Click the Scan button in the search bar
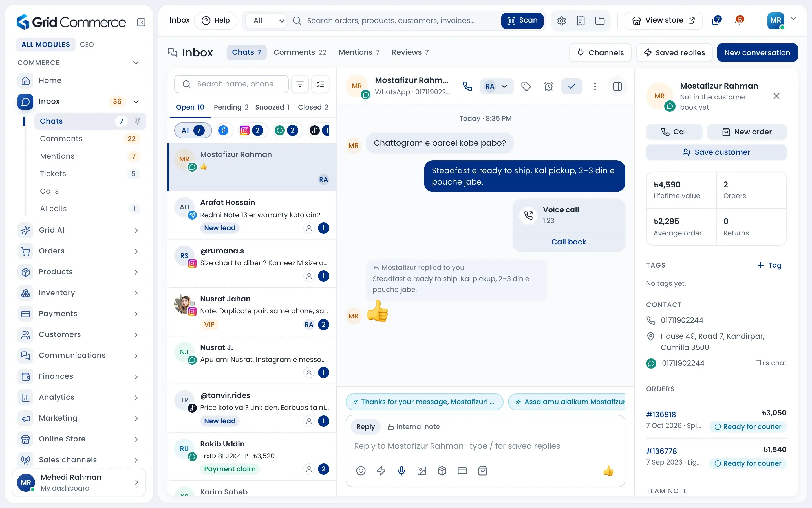Screen dimensions: 812x508 coord(522,21)
